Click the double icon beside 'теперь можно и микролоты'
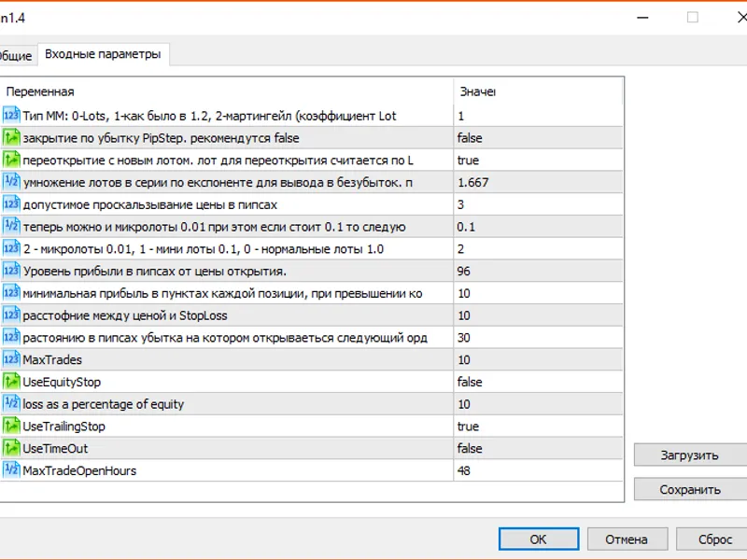 click(x=11, y=226)
